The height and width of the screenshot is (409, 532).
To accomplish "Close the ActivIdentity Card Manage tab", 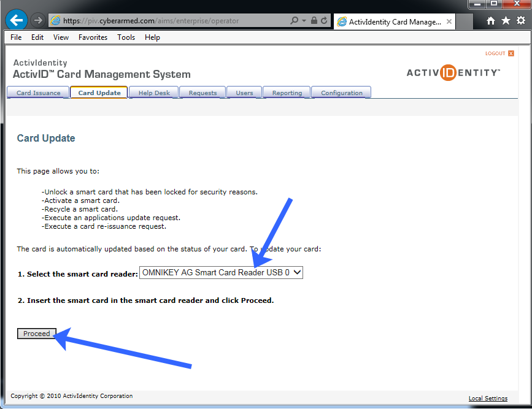I will point(449,21).
